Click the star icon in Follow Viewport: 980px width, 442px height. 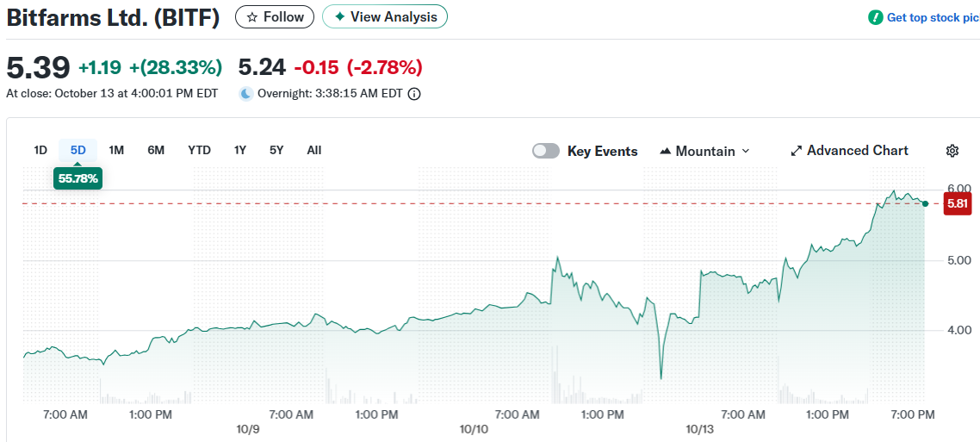pos(252,17)
